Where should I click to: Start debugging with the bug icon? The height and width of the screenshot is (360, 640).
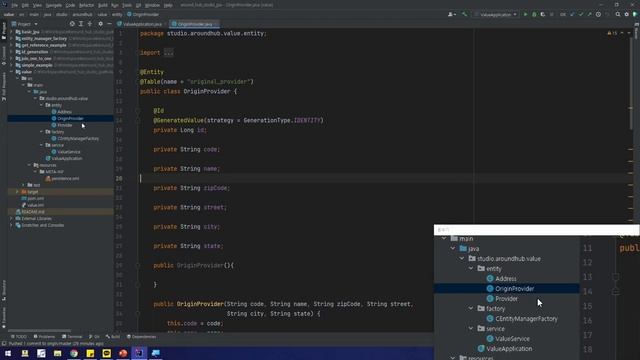[534, 14]
